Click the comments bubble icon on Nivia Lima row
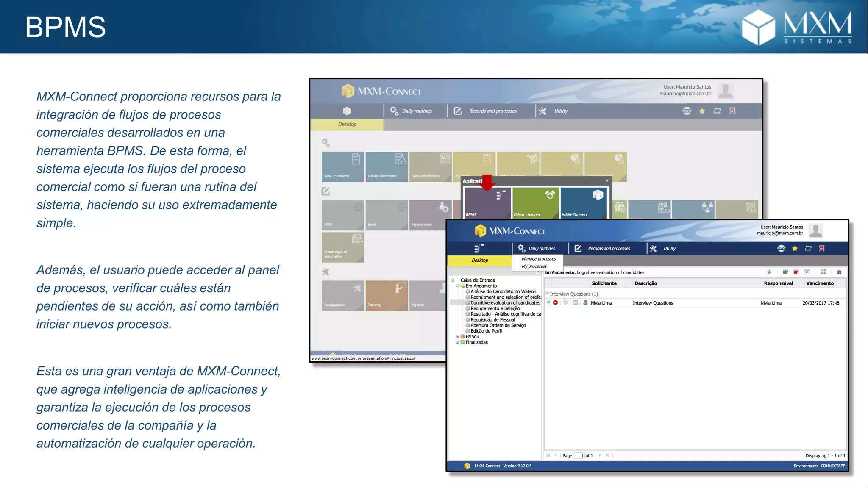The height and width of the screenshot is (488, 868). (565, 303)
